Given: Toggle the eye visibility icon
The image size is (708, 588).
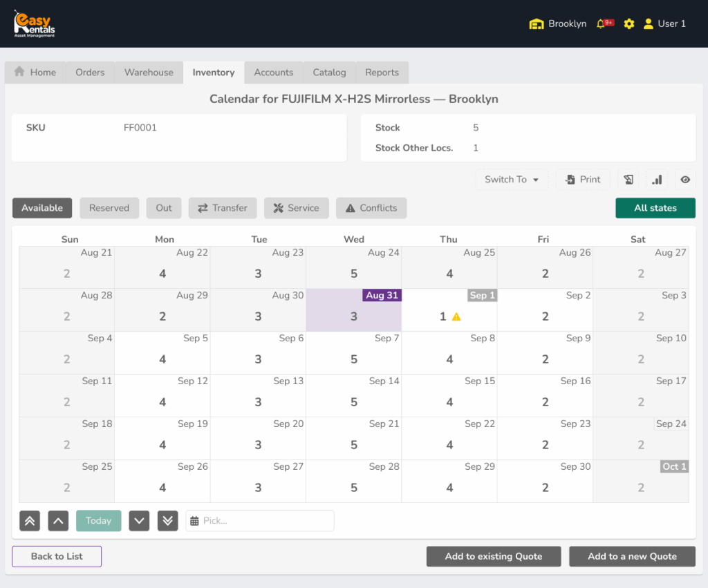Looking at the screenshot, I should point(685,180).
